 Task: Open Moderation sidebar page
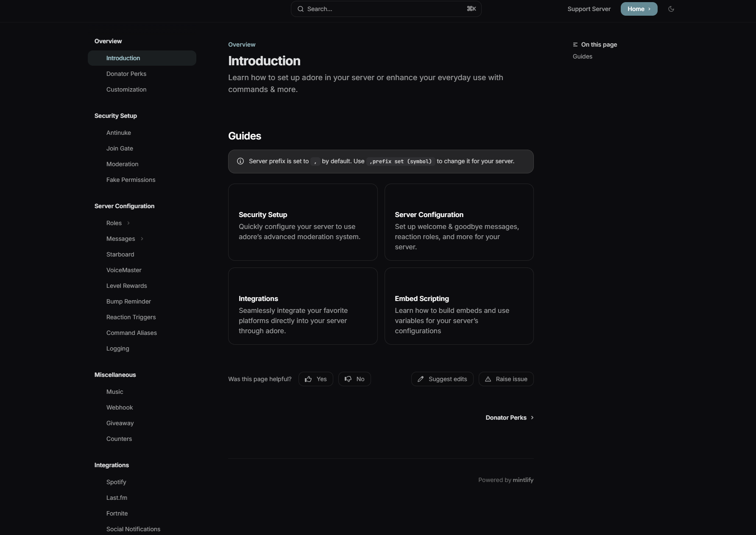pos(142,164)
